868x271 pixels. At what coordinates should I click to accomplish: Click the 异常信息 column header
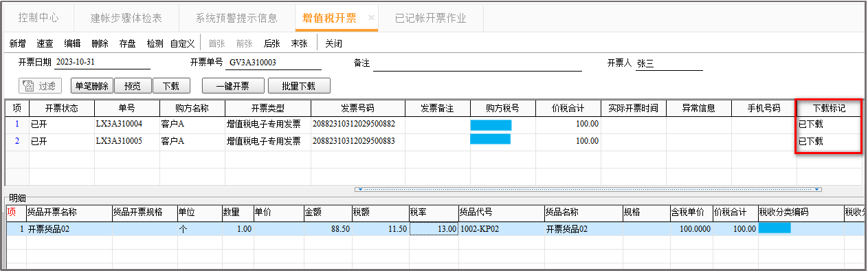click(698, 109)
